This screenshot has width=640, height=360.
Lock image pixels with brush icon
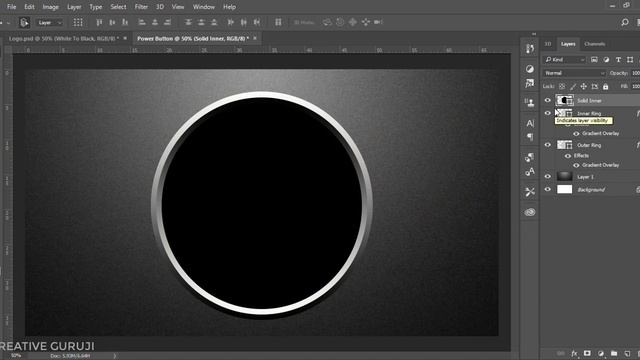coord(573,87)
